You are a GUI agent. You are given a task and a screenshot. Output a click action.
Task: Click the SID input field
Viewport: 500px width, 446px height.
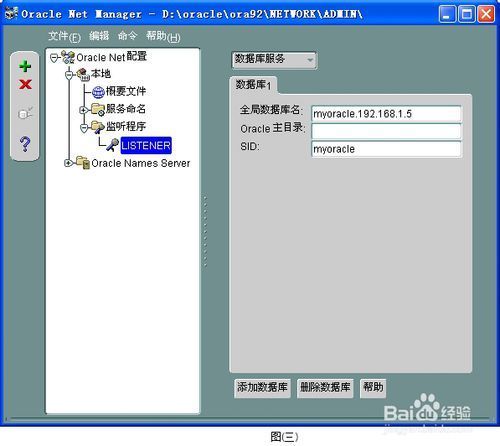pos(386,149)
